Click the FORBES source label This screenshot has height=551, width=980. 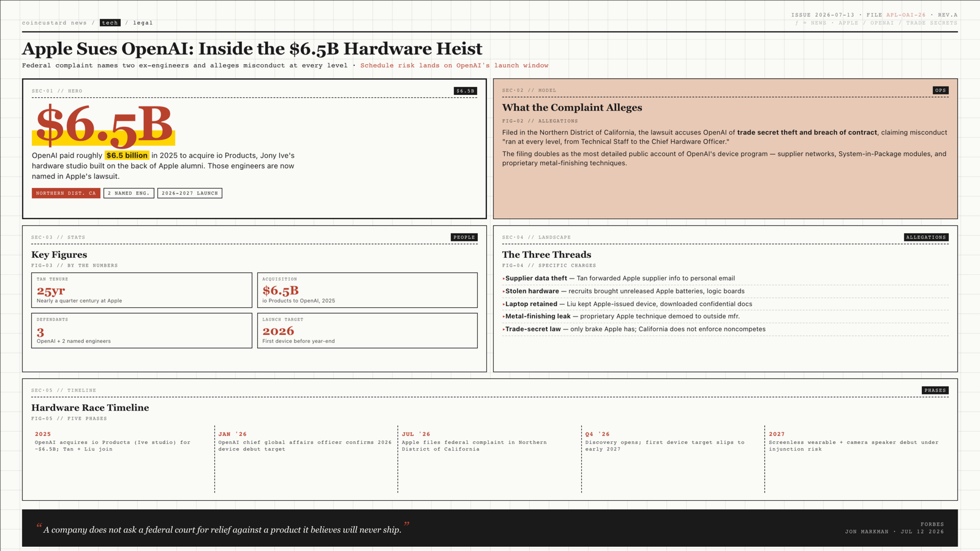[x=932, y=525]
